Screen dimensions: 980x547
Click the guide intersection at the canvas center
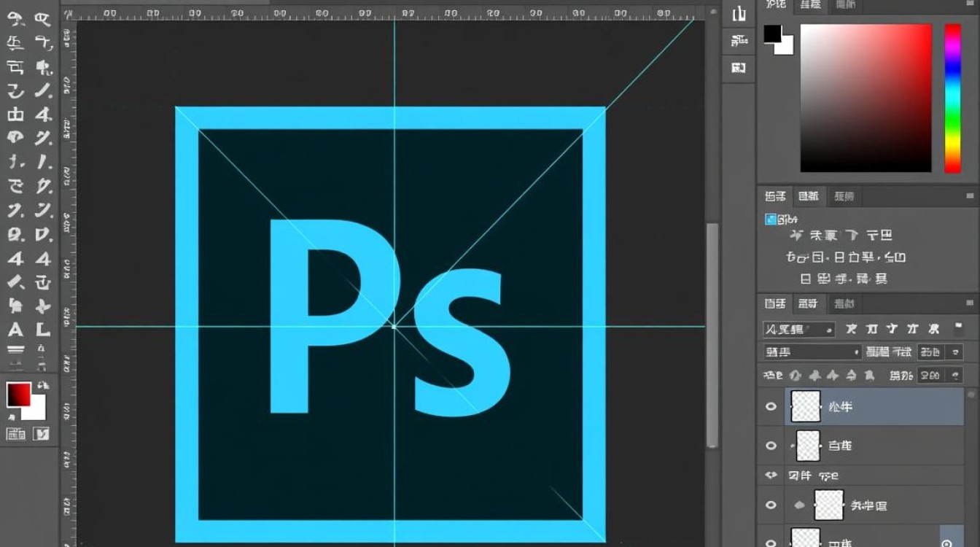click(394, 326)
